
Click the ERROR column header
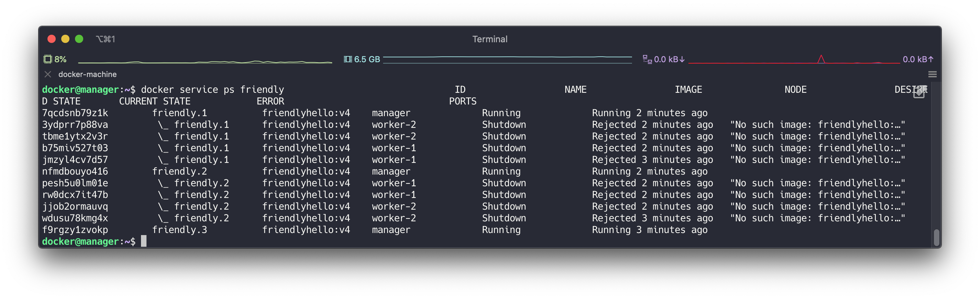(270, 101)
